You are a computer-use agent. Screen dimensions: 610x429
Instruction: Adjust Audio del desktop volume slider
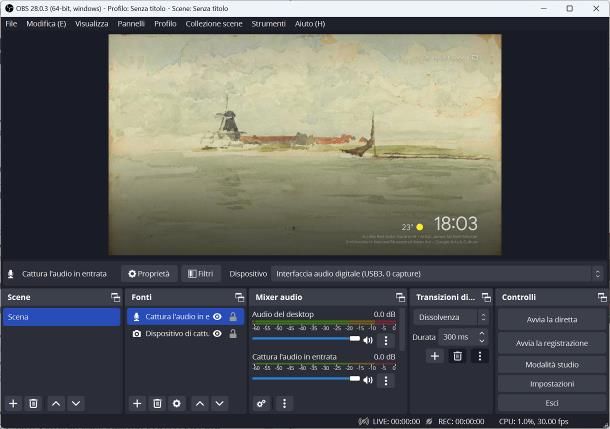pos(306,339)
